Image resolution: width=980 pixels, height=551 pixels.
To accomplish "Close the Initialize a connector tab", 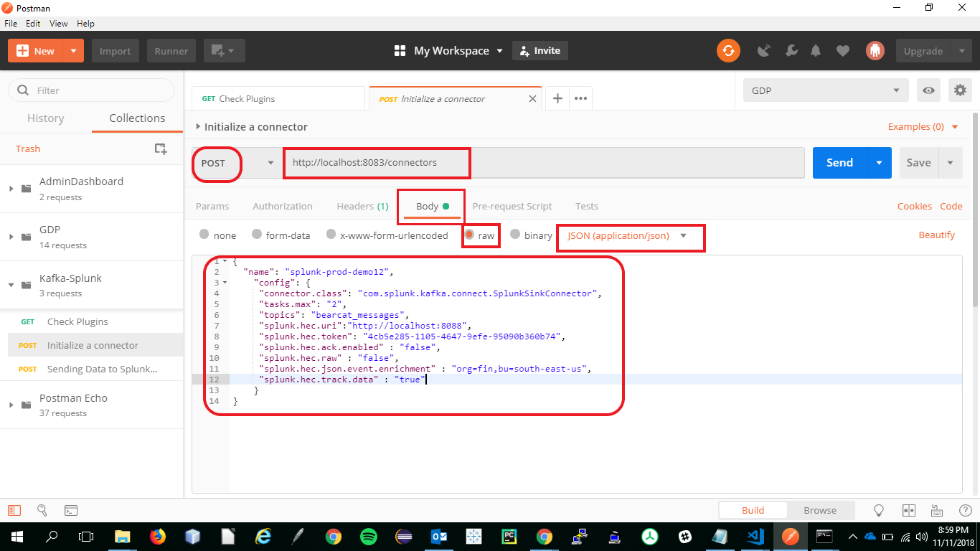I will 532,99.
